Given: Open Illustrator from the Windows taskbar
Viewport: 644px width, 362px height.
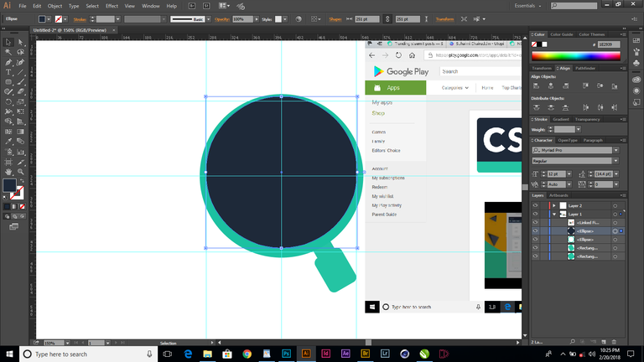Looking at the screenshot, I should coord(306,354).
